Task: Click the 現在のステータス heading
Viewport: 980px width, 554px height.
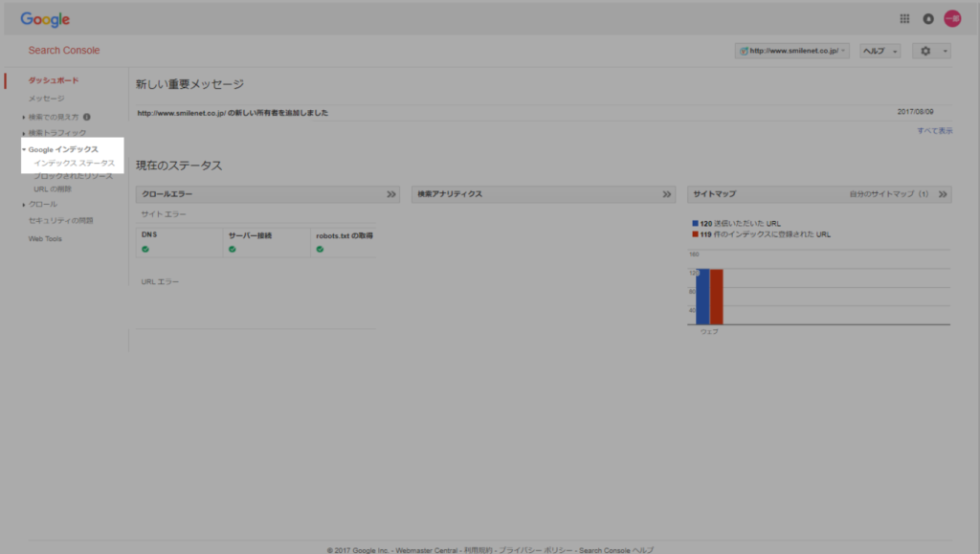Action: pos(179,166)
